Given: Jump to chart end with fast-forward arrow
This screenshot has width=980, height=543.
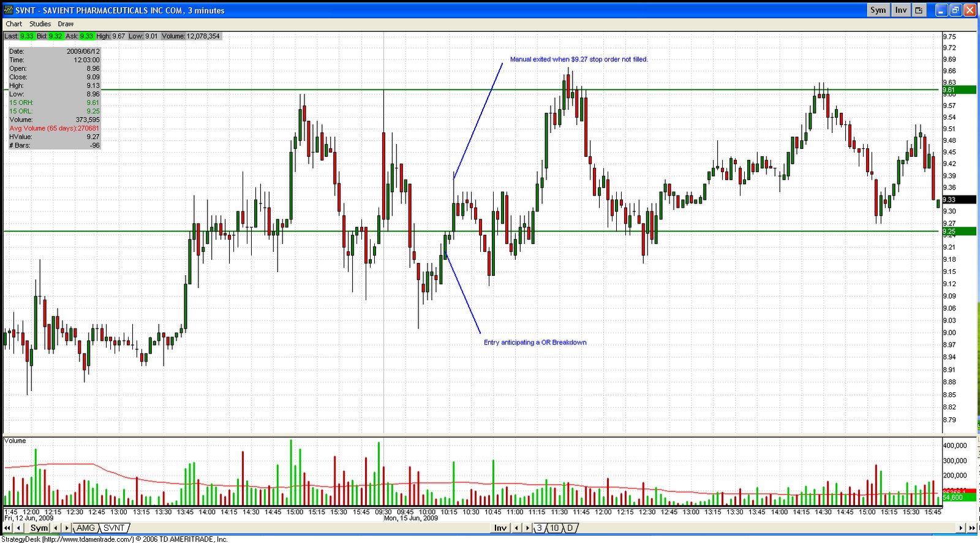Looking at the screenshot, I should (x=972, y=528).
